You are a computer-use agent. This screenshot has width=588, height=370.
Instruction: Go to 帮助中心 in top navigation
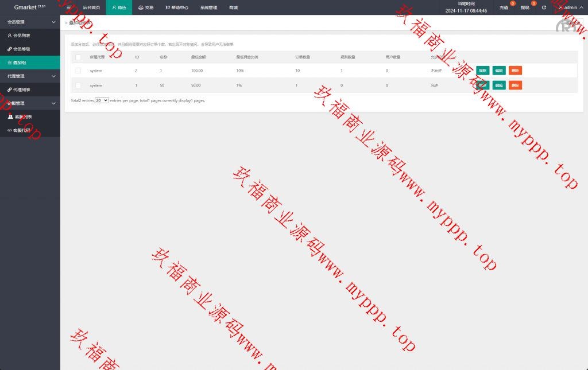pos(177,7)
